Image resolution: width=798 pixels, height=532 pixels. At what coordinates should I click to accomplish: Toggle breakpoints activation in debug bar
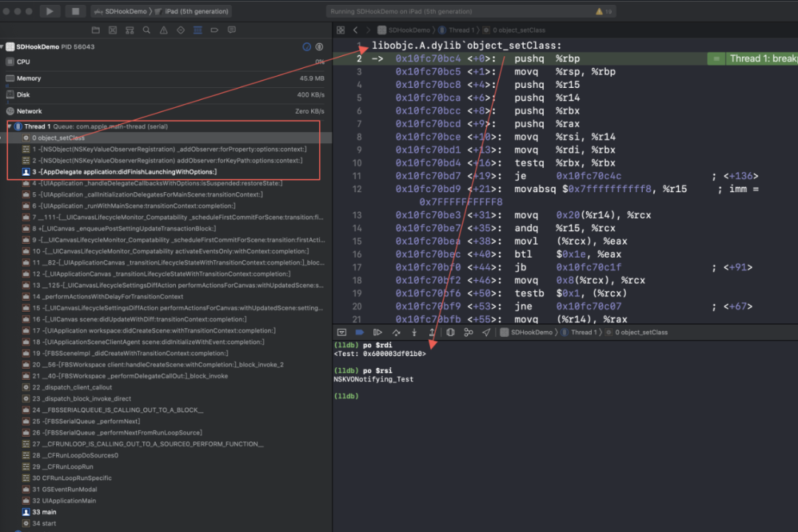pyautogui.click(x=360, y=332)
